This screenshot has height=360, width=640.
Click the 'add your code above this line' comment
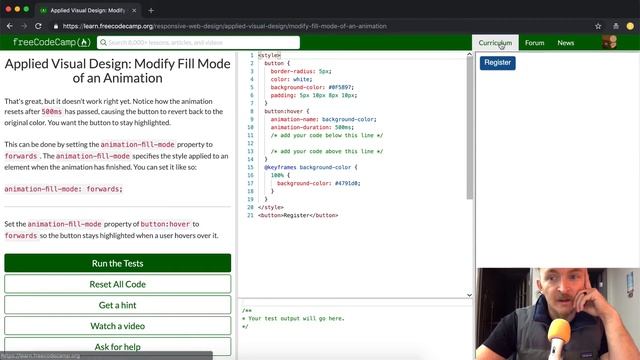point(327,151)
